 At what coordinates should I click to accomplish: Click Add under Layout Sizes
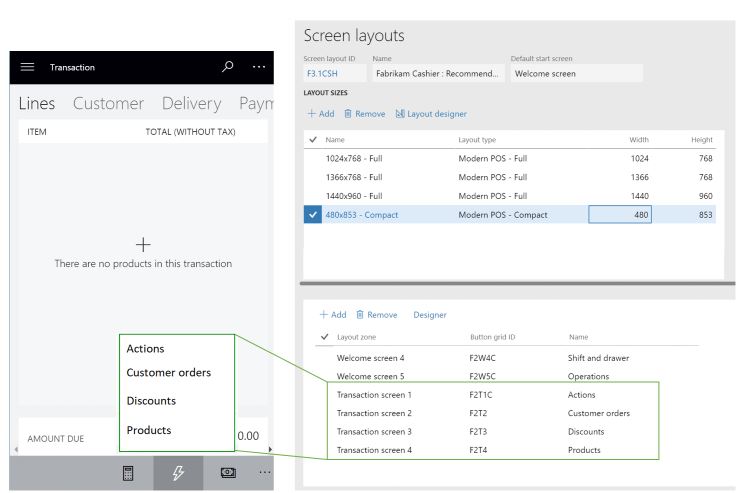(321, 113)
